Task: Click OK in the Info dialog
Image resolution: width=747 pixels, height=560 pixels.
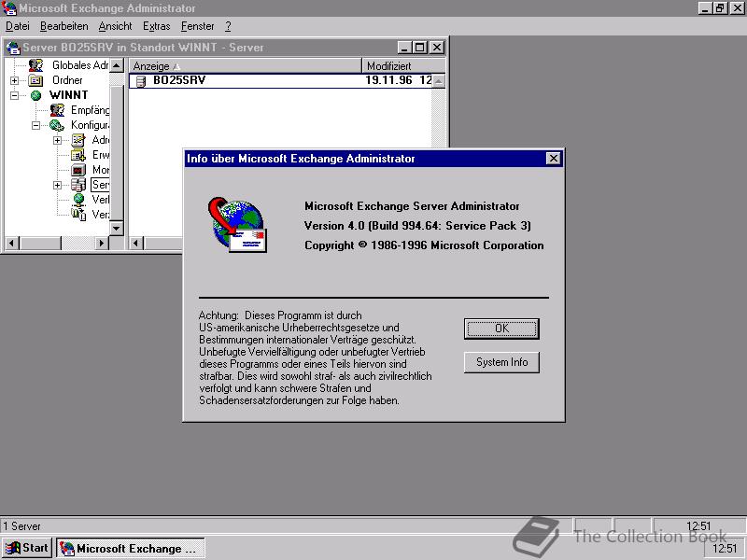Action: [x=501, y=329]
